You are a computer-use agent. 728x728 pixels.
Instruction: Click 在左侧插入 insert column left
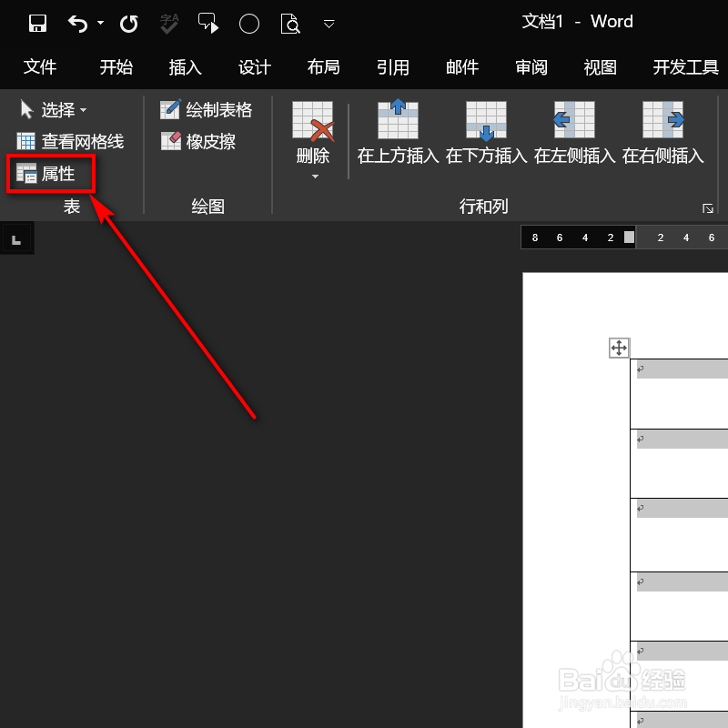point(574,133)
